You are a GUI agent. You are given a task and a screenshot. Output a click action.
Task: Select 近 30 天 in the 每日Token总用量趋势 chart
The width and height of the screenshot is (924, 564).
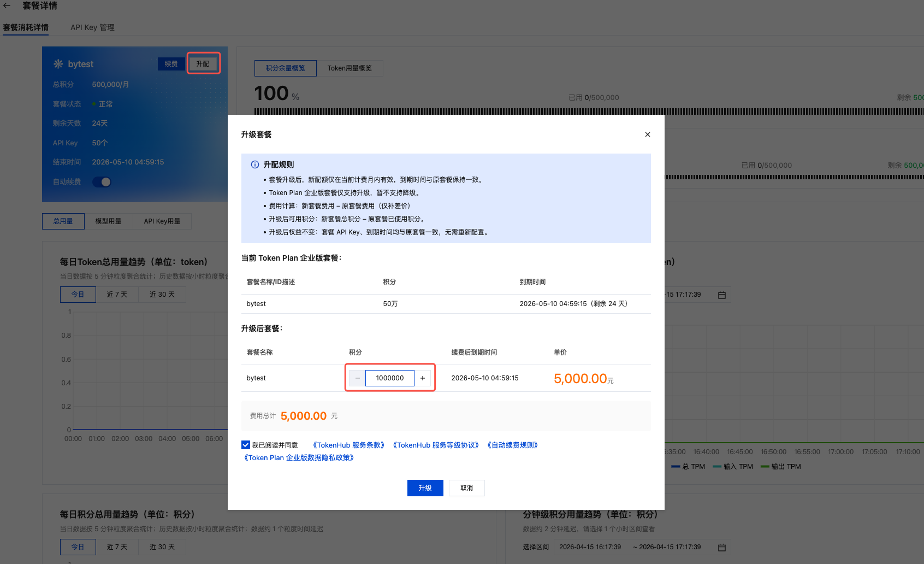pyautogui.click(x=162, y=295)
